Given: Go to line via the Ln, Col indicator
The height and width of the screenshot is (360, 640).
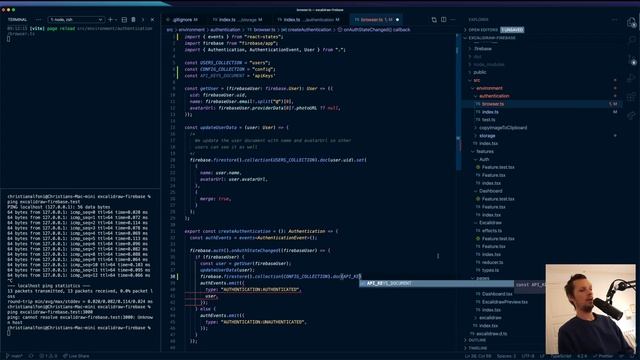Looking at the screenshot, I should 478,356.
